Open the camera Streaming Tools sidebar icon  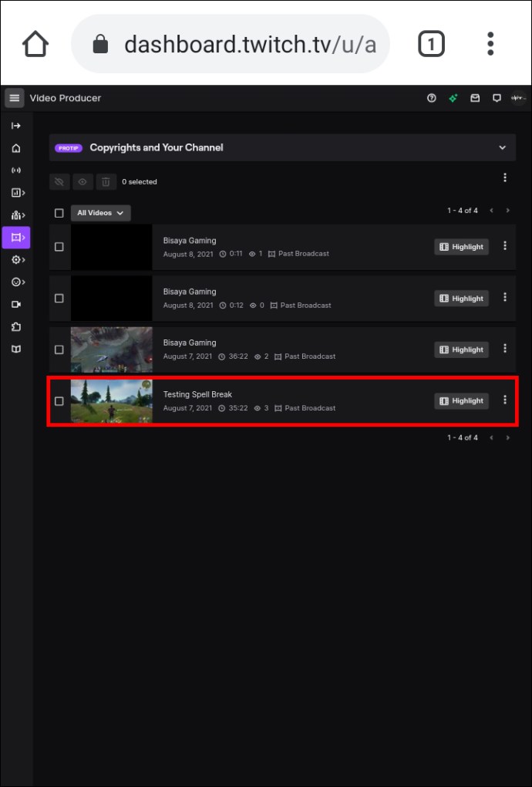[16, 304]
